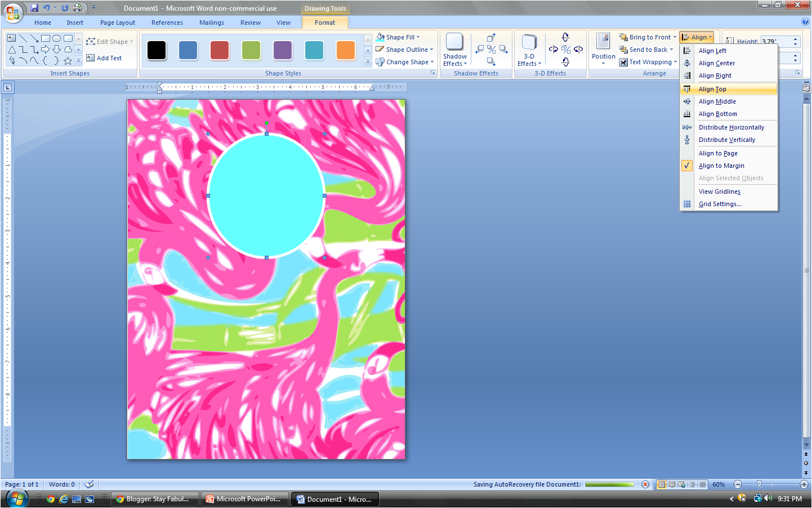
Task: Switch to Full Screen Reading view
Action: [x=672, y=484]
